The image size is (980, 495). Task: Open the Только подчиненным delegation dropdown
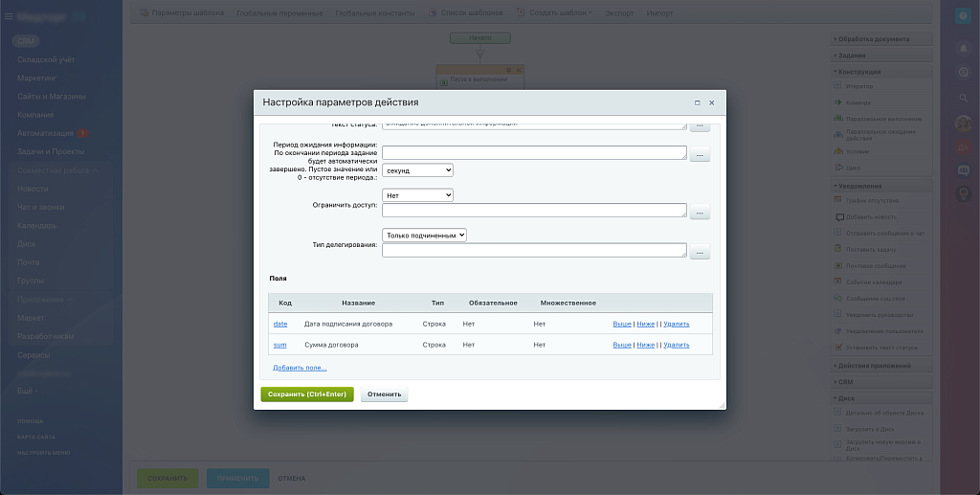[424, 235]
